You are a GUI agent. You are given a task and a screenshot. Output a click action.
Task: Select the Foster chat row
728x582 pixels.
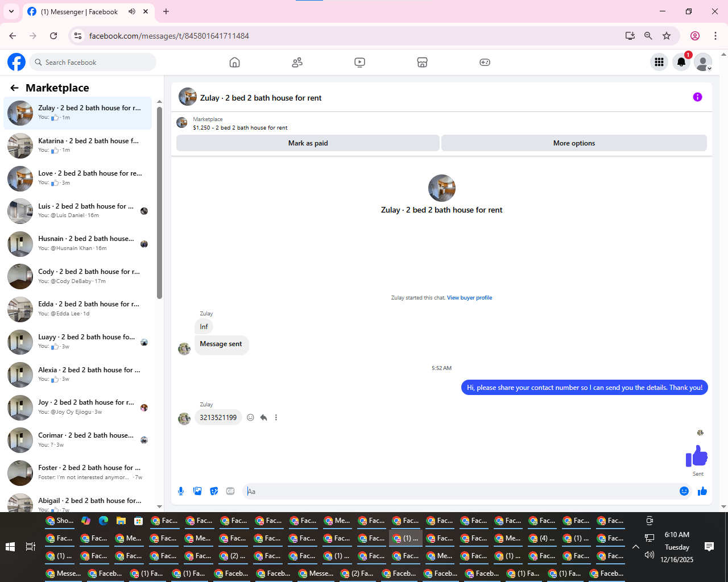78,473
